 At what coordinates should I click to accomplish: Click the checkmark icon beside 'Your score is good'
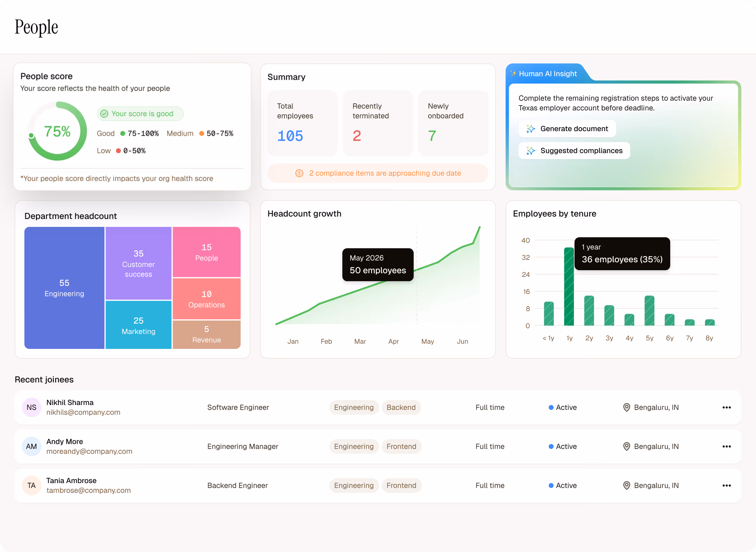tap(105, 114)
